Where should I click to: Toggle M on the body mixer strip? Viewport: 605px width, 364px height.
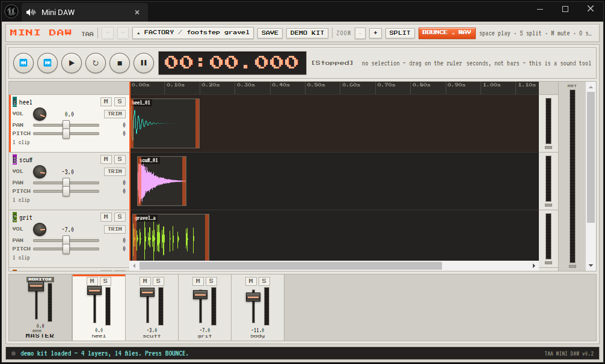point(251,281)
